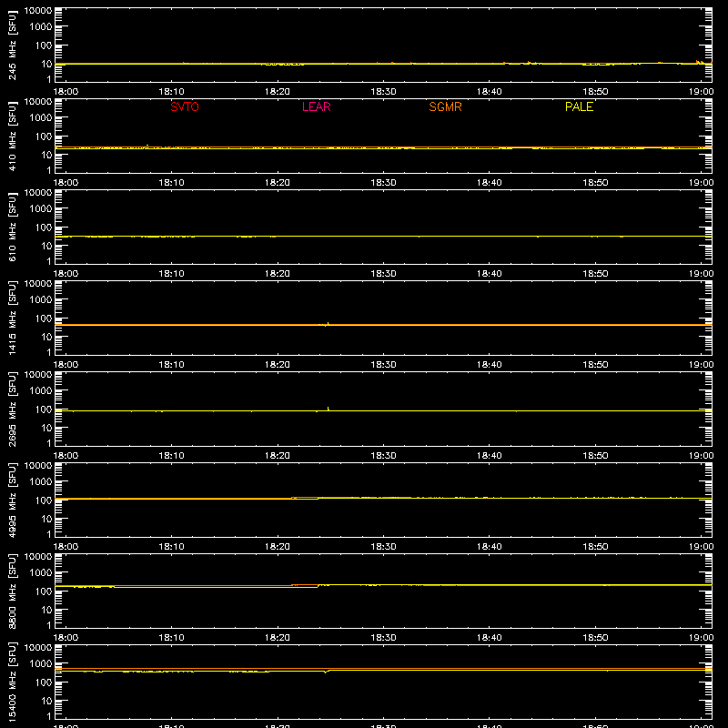Click the 10000 y-axis value on 15400 MHz panel

click(38, 648)
